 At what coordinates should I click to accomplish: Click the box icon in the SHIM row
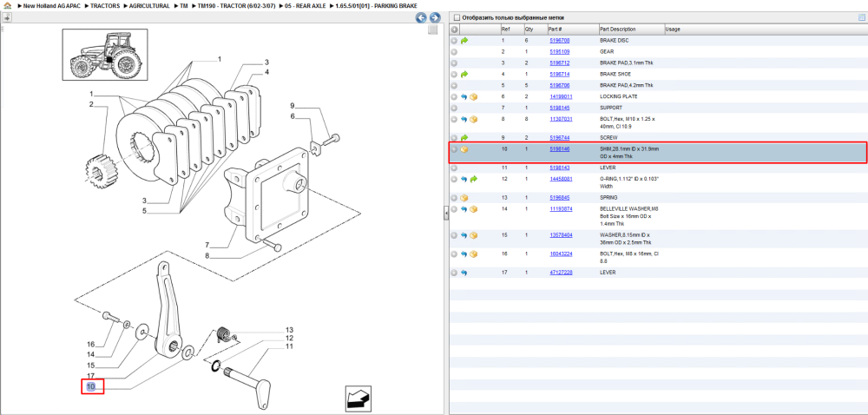(464, 149)
